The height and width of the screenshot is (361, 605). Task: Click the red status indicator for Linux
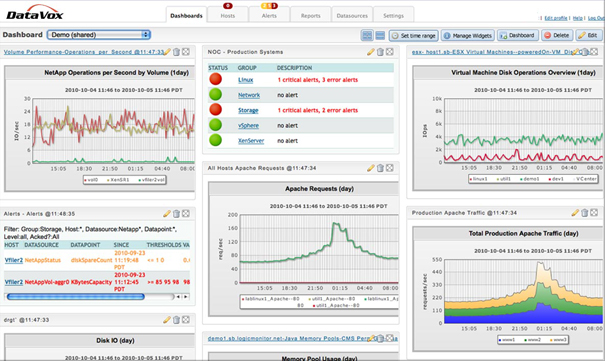(x=216, y=79)
